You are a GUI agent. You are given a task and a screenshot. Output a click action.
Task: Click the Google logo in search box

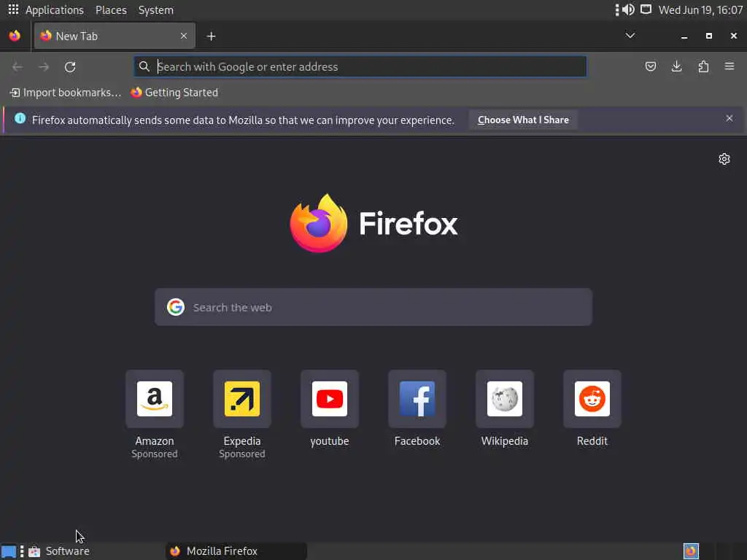(176, 307)
